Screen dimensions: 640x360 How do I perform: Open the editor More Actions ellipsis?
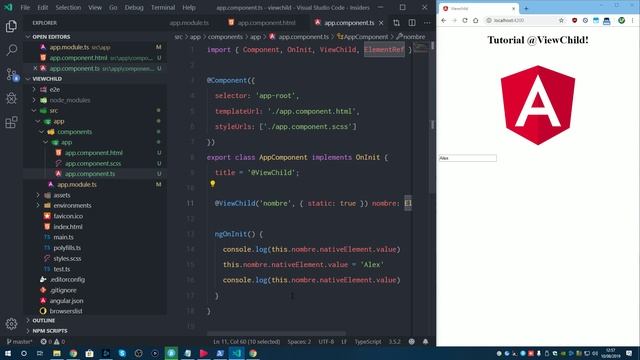(427, 23)
